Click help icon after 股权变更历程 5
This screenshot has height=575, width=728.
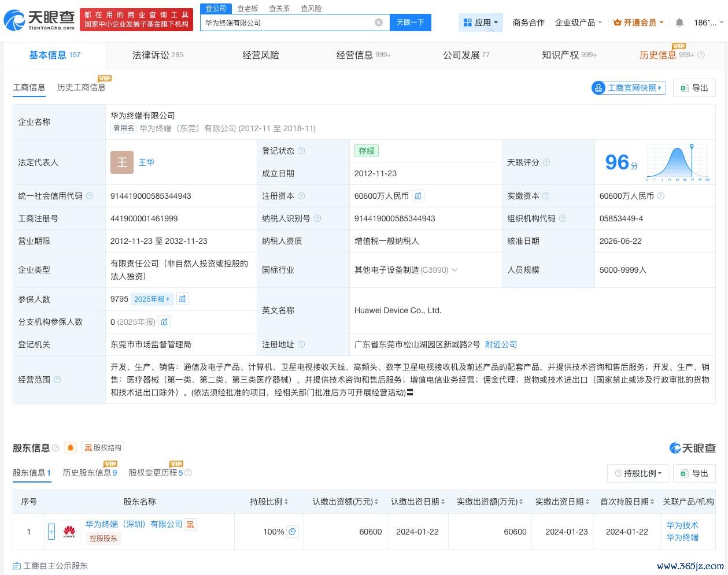(x=188, y=473)
